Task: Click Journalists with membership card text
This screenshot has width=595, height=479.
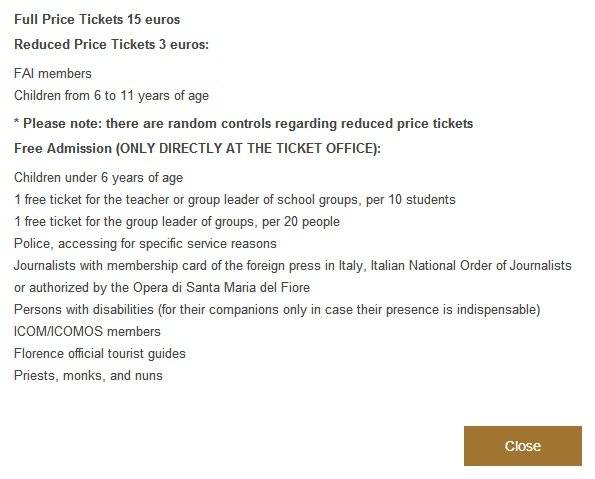Action: tap(110, 265)
